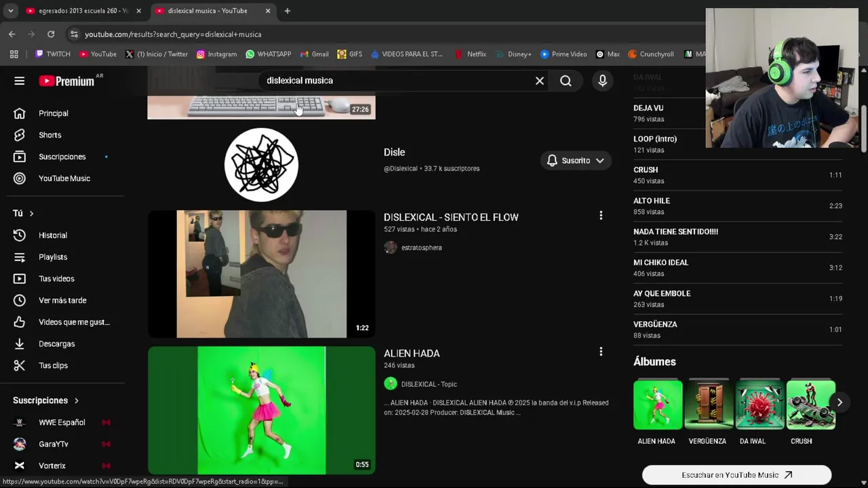Open DISLEXICAL - Topic channel link
868x488 pixels.
[x=429, y=384]
